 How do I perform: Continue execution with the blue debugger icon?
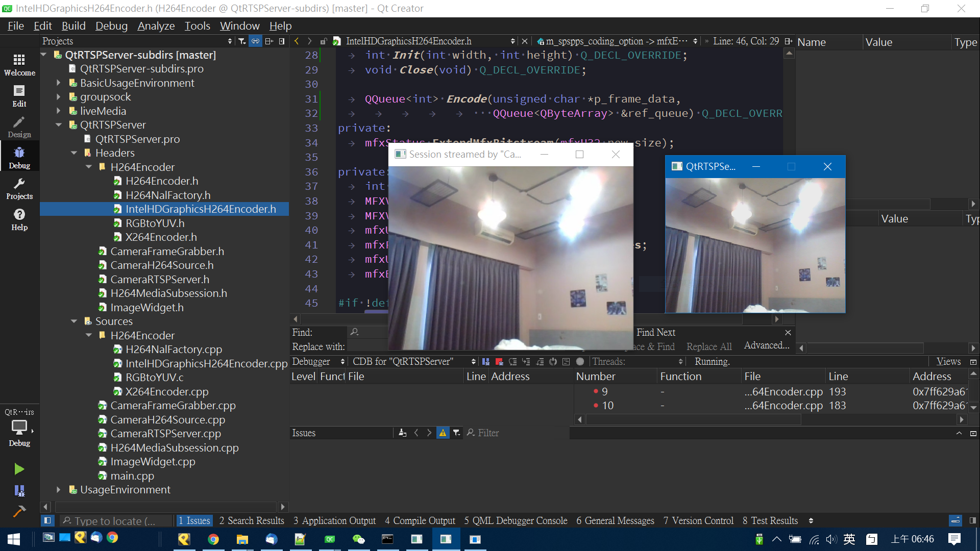click(485, 361)
